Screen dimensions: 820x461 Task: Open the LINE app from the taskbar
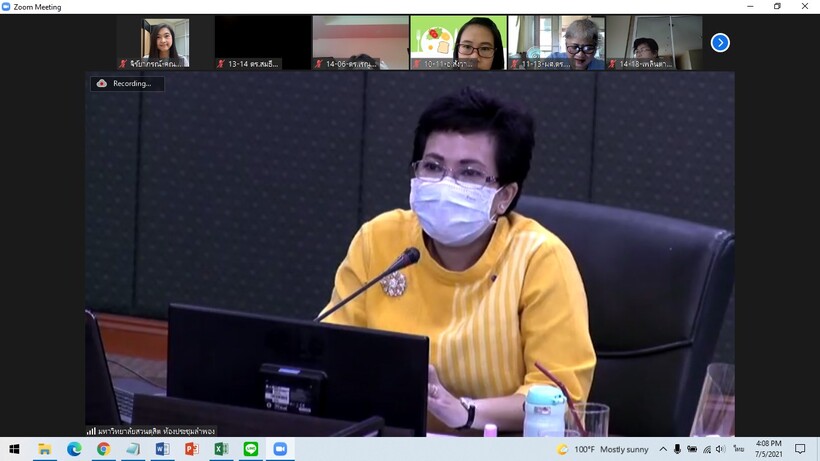(x=251, y=449)
